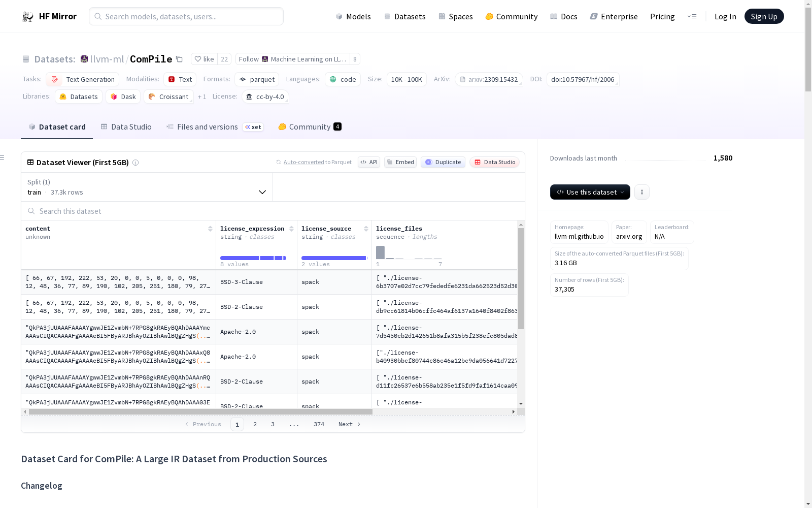Image resolution: width=812 pixels, height=508 pixels.
Task: Toggle the left sidebar outline icon
Action: click(3, 157)
